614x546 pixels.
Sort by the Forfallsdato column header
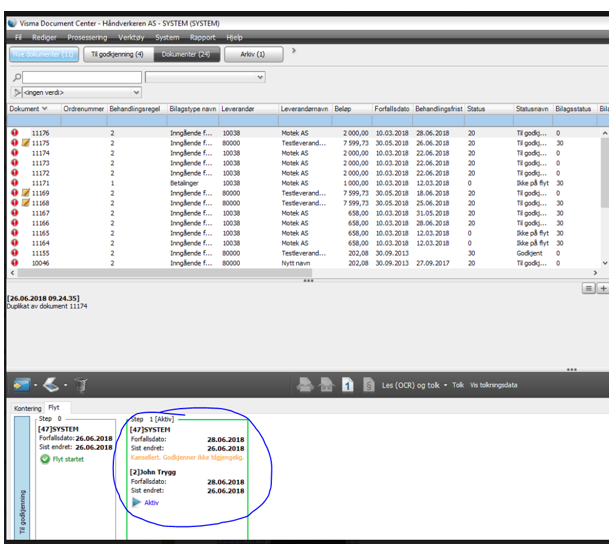(x=392, y=108)
